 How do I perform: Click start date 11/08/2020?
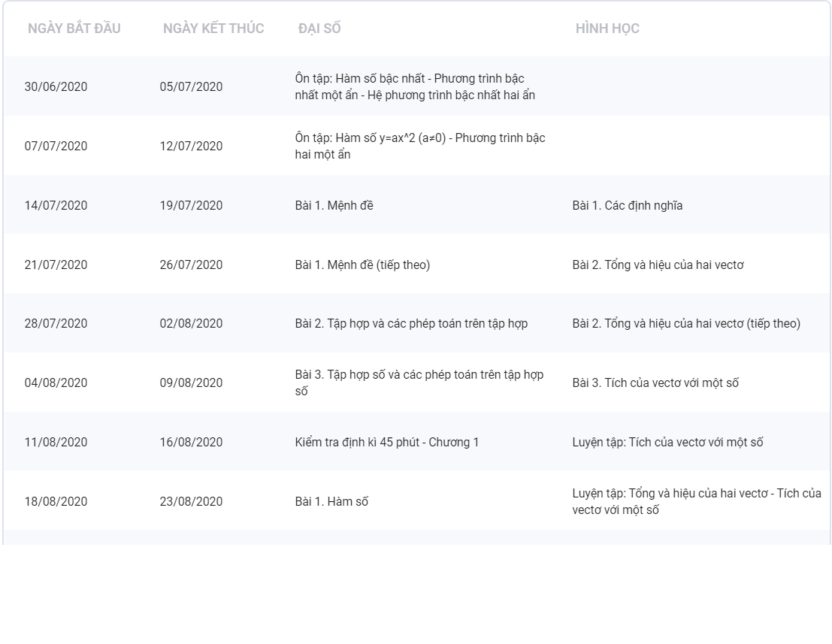point(56,443)
